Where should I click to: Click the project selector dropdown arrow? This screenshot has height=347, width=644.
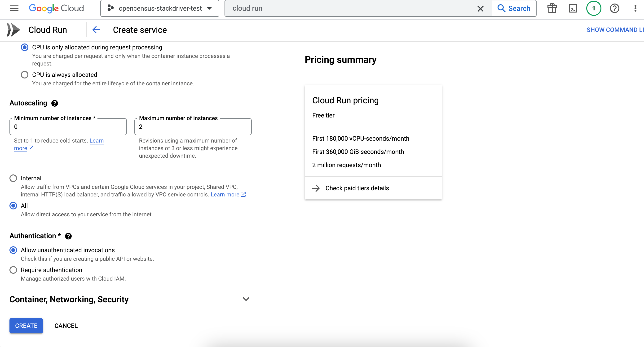click(x=209, y=9)
